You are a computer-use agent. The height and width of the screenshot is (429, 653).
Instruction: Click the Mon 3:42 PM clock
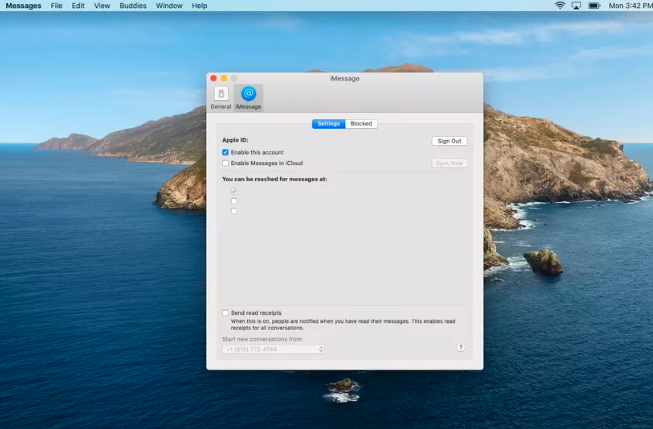[631, 6]
